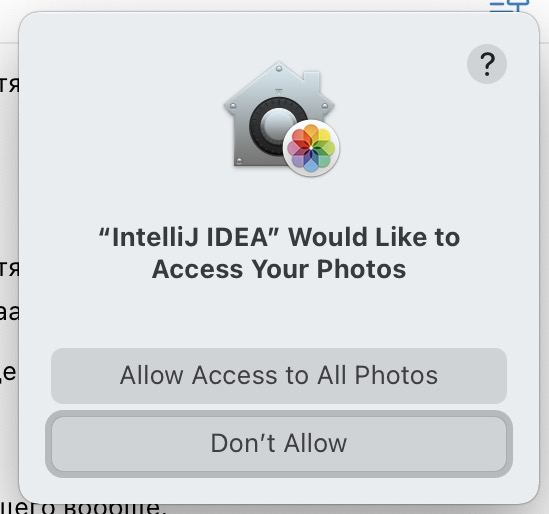Click the "аа" text fragment left of dialog

coord(9,313)
